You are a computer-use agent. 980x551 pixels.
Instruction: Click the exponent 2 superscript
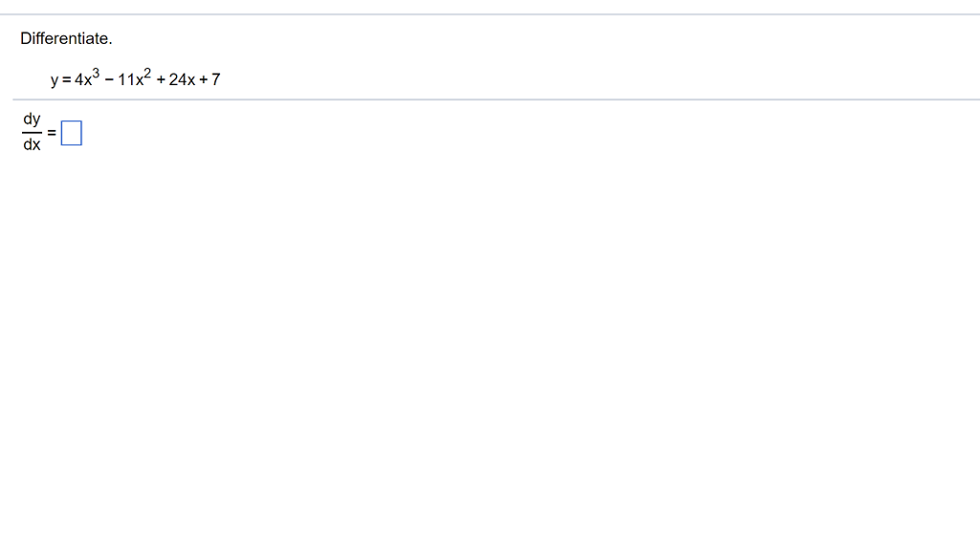tap(149, 74)
